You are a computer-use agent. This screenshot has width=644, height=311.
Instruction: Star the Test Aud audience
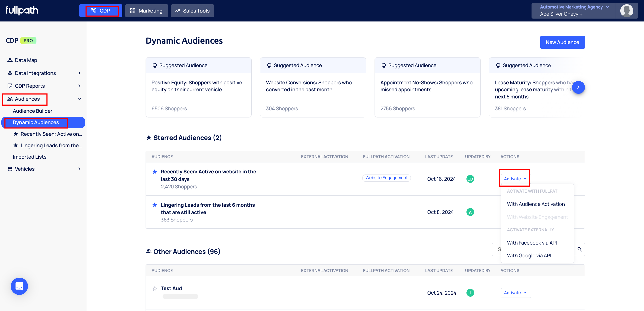(155, 288)
